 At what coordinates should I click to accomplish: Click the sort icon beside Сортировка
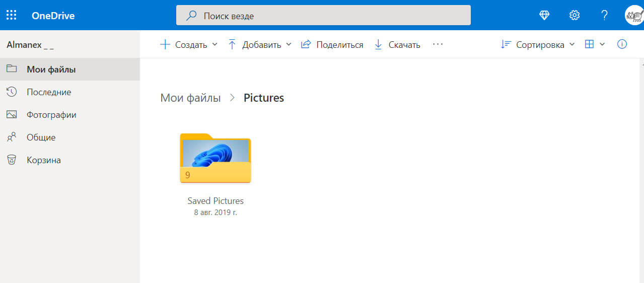pos(506,44)
